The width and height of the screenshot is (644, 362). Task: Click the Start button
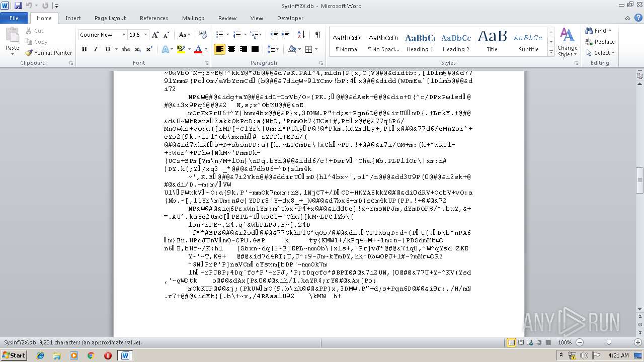(x=14, y=355)
